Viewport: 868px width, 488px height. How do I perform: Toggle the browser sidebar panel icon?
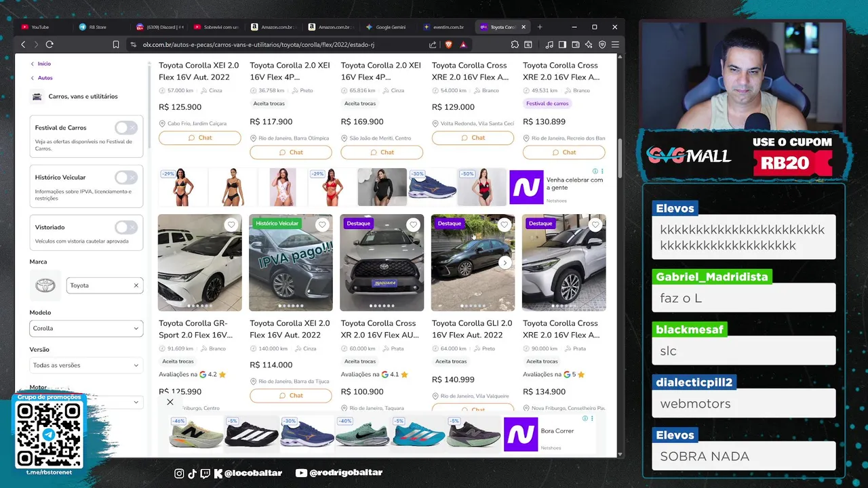tap(562, 45)
